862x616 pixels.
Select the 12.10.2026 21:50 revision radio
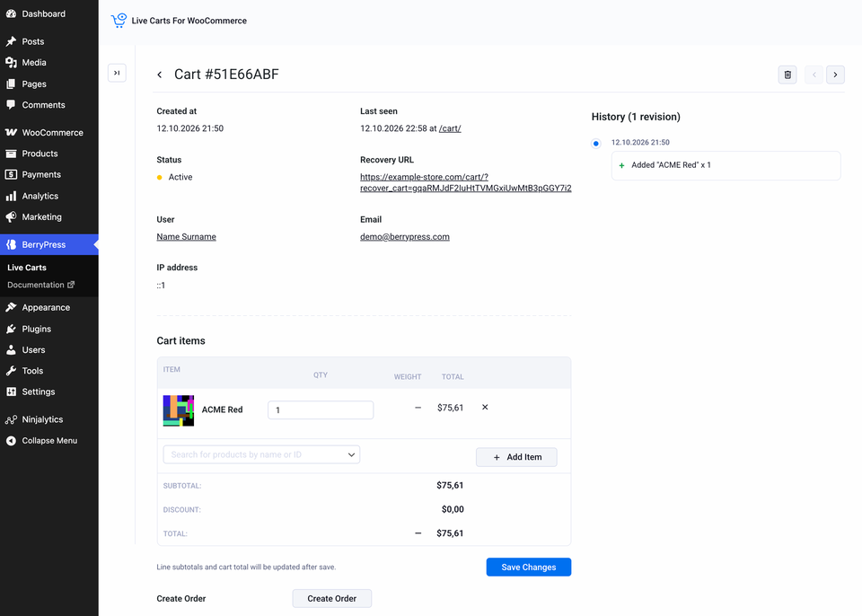pos(596,144)
